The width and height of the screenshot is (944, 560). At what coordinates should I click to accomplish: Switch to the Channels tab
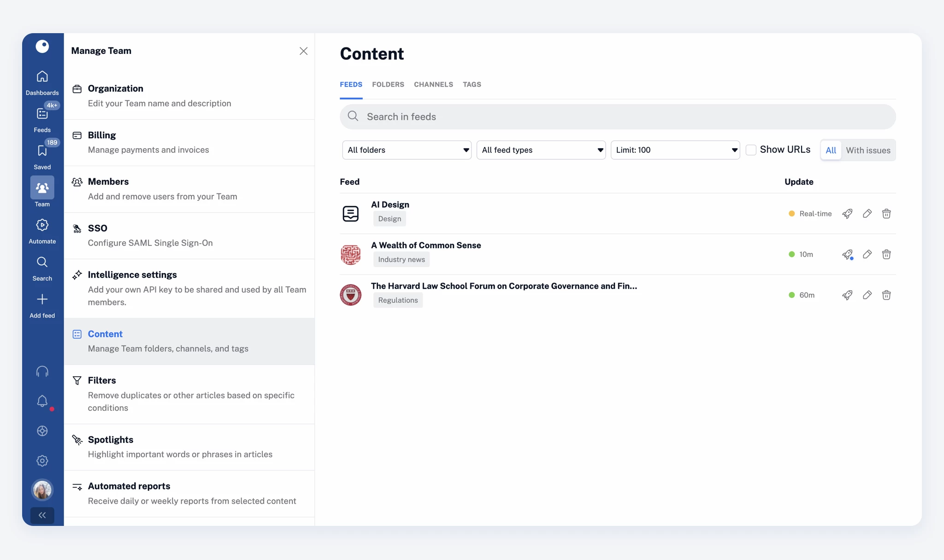[433, 85]
